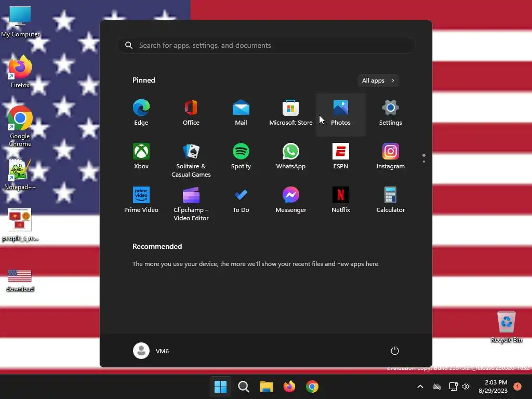Click the Start menu search field

pyautogui.click(x=266, y=45)
